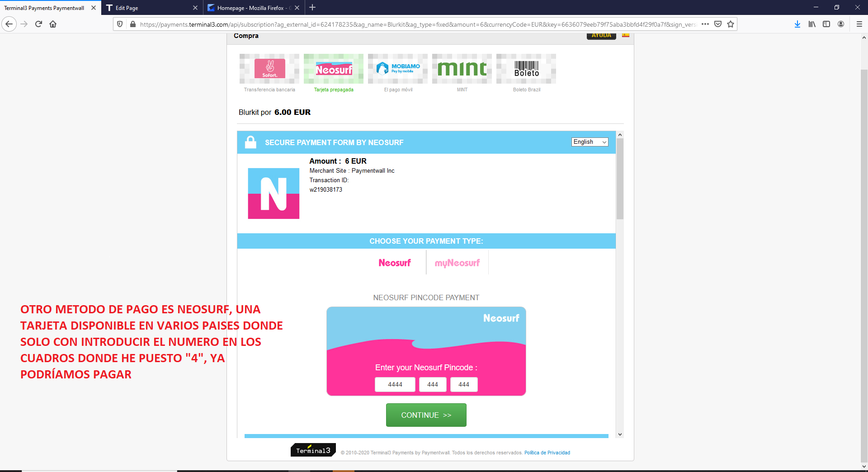This screenshot has height=472, width=868.
Task: Click the Boleto Brazil label
Action: click(527, 90)
